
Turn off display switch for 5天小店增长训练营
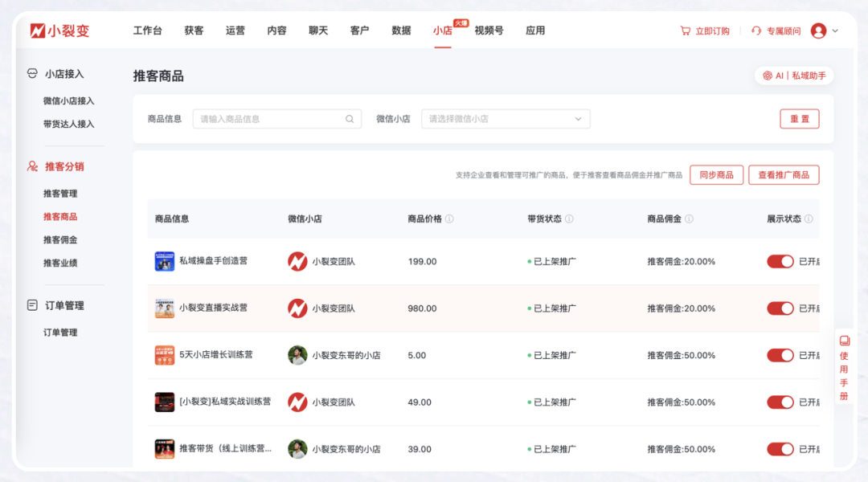[x=780, y=355]
